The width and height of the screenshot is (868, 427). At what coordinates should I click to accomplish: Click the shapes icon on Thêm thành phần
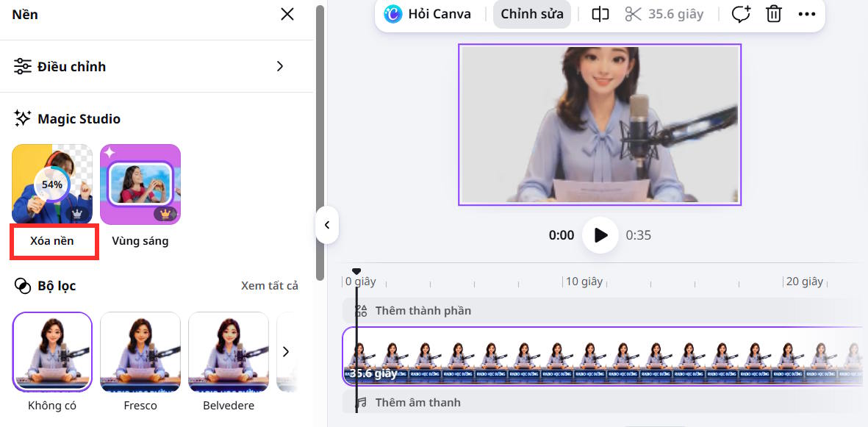coord(362,311)
